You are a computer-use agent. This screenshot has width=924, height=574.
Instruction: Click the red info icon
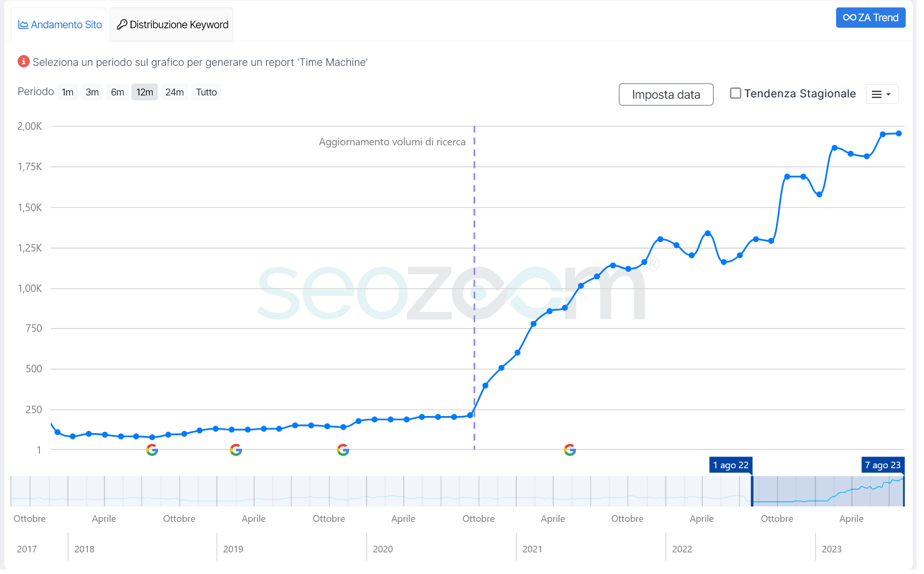coord(23,62)
